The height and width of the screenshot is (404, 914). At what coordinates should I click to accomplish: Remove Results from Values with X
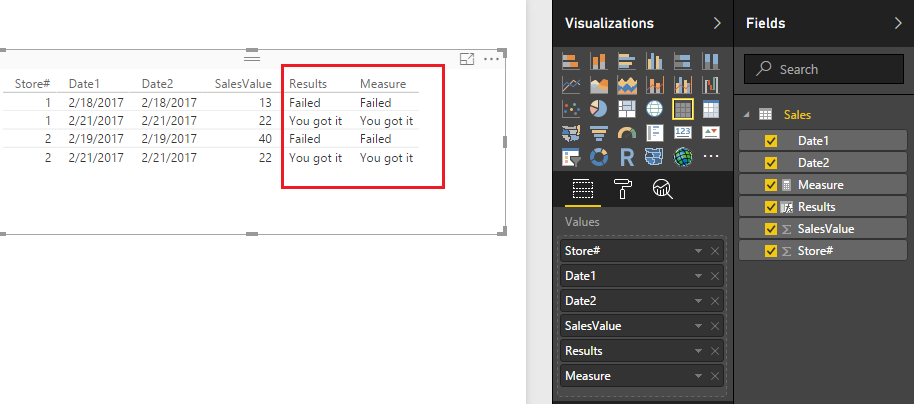[x=715, y=351]
